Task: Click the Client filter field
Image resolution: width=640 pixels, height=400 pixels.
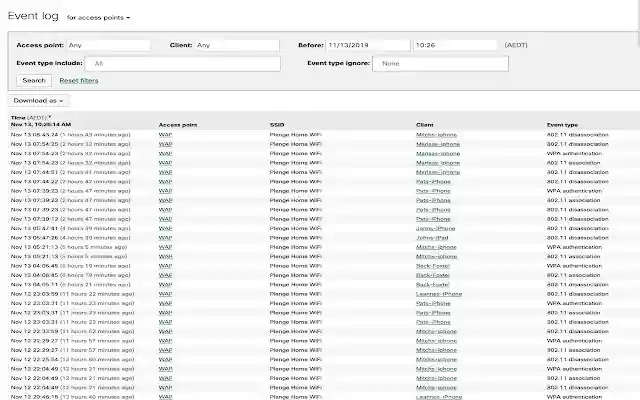Action: [x=237, y=45]
